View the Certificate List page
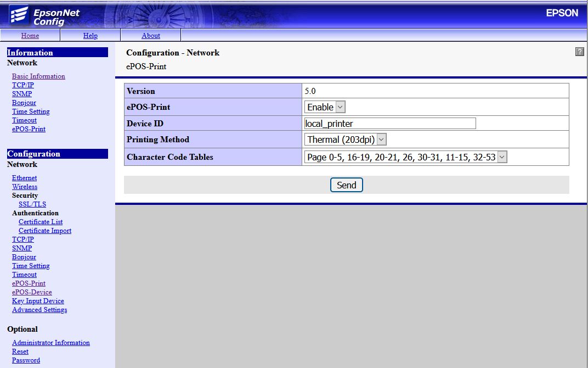Viewport: 588px width, 368px height. tap(41, 222)
